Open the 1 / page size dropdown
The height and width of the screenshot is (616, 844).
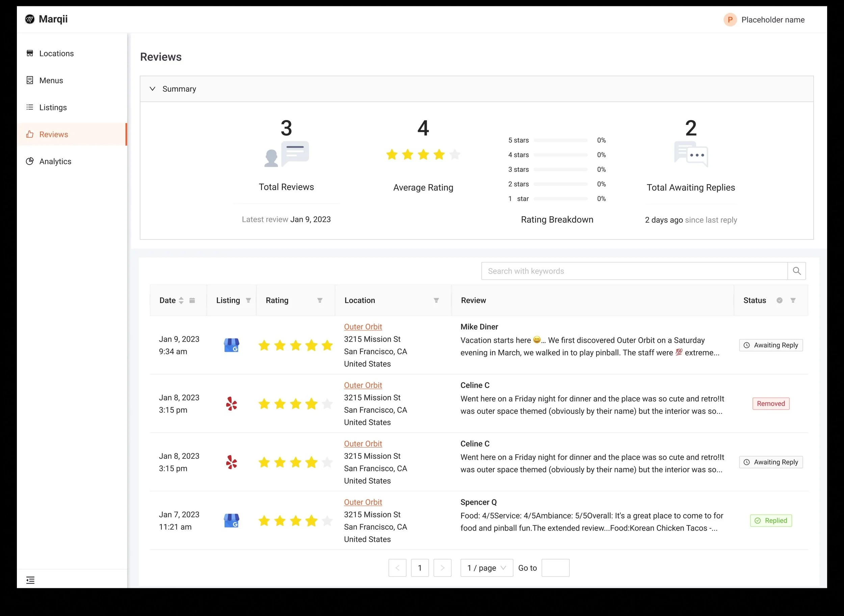click(486, 568)
